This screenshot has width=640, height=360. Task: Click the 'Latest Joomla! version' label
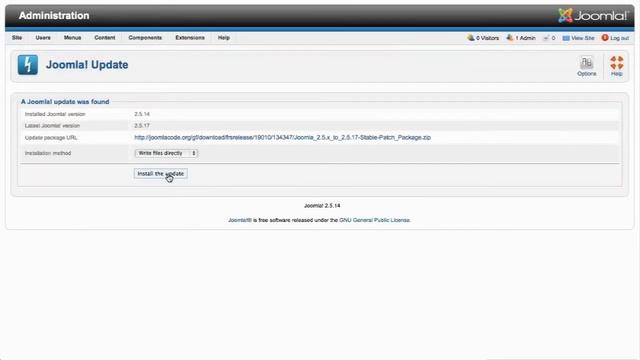(52, 126)
